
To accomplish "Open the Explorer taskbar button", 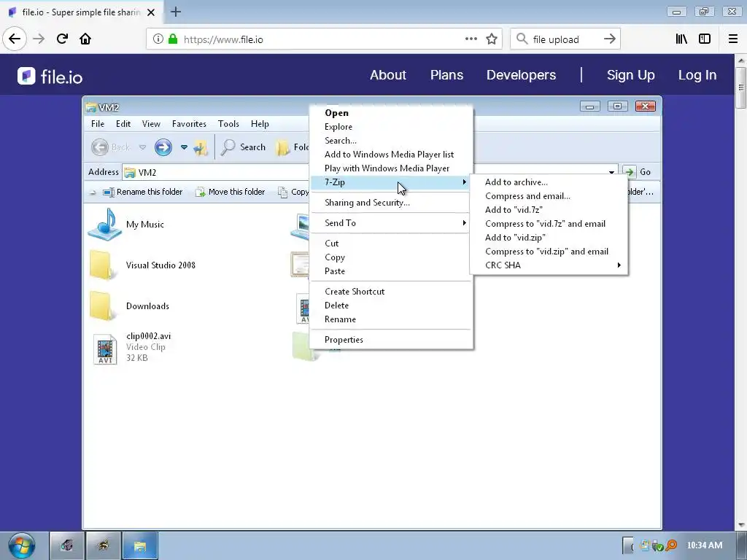I will (x=140, y=545).
